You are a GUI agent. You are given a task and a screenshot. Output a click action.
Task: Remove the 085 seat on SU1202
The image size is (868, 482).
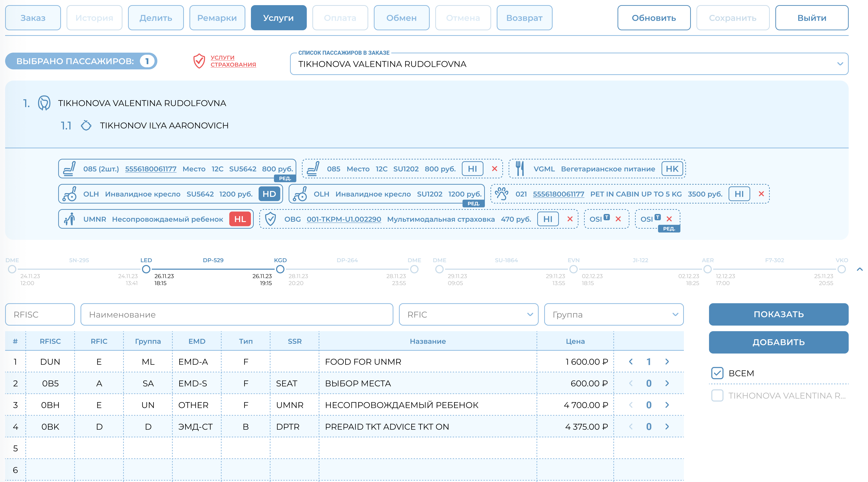pyautogui.click(x=494, y=169)
